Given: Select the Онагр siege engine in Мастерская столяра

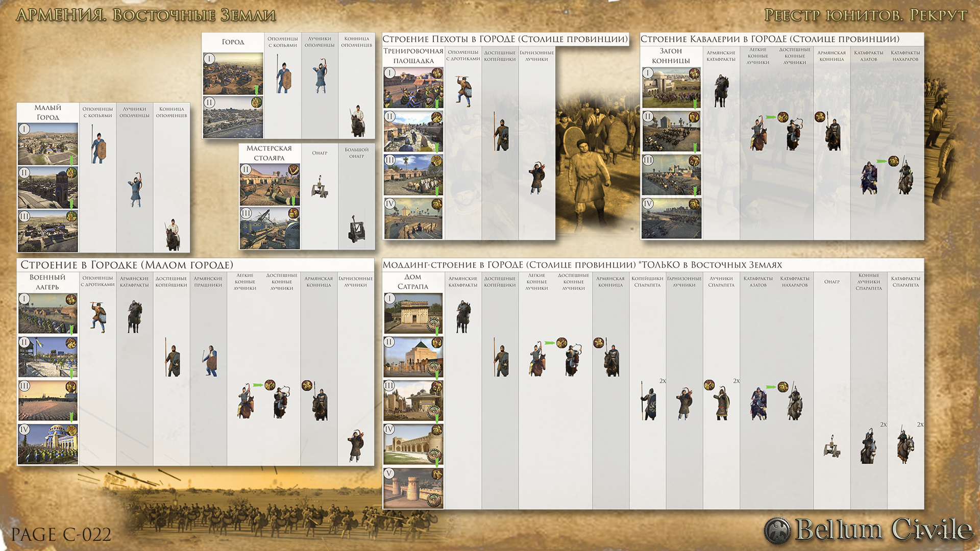Looking at the screenshot, I should [320, 187].
